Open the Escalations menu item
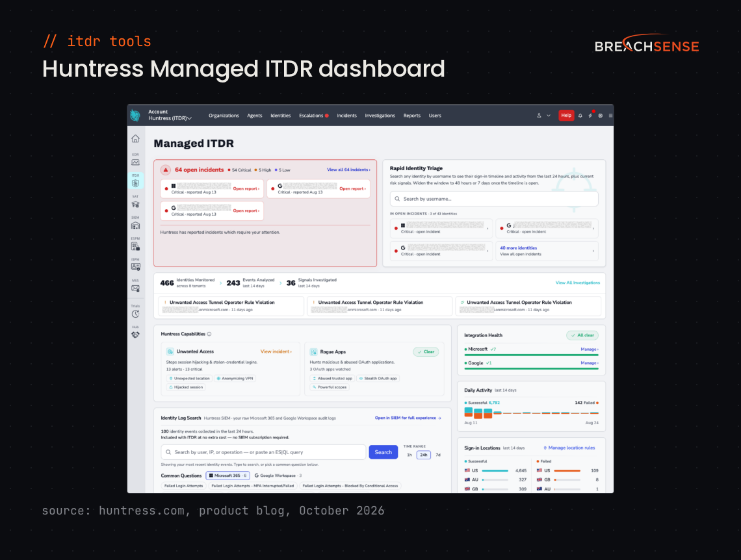This screenshot has height=560, width=741. click(311, 115)
